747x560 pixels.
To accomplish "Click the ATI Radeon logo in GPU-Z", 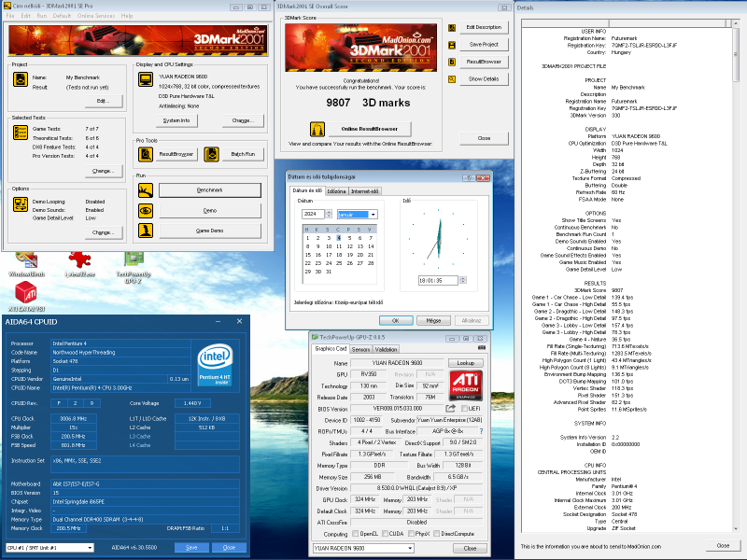I will (465, 385).
